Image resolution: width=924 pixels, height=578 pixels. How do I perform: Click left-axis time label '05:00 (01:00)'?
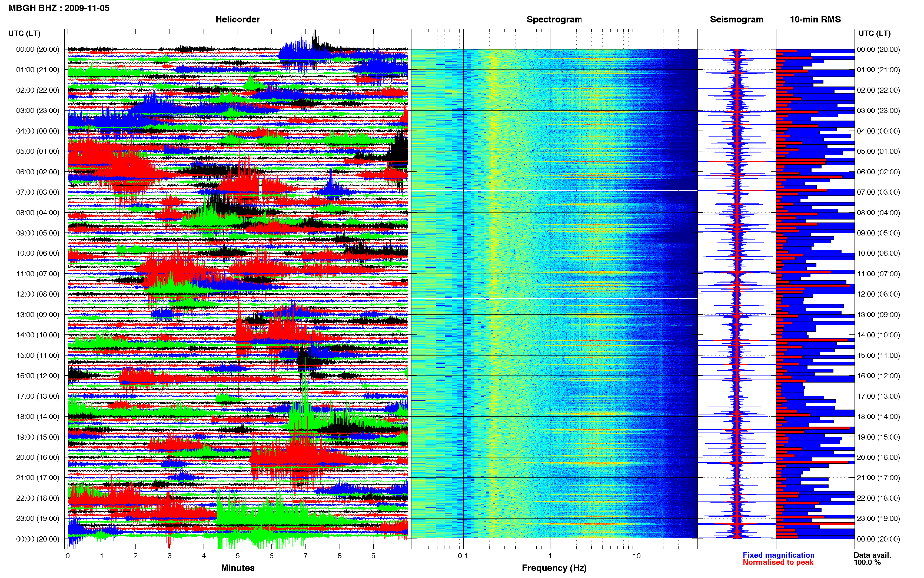click(38, 151)
